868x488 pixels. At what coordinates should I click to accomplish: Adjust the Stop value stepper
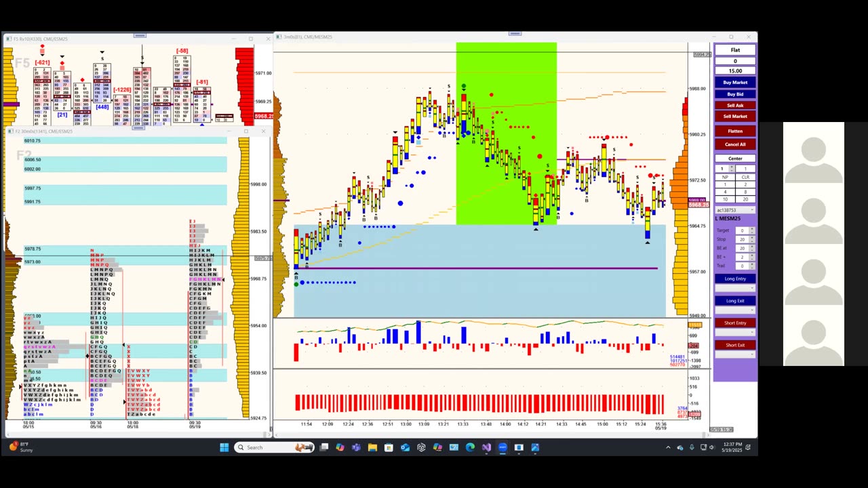point(752,239)
